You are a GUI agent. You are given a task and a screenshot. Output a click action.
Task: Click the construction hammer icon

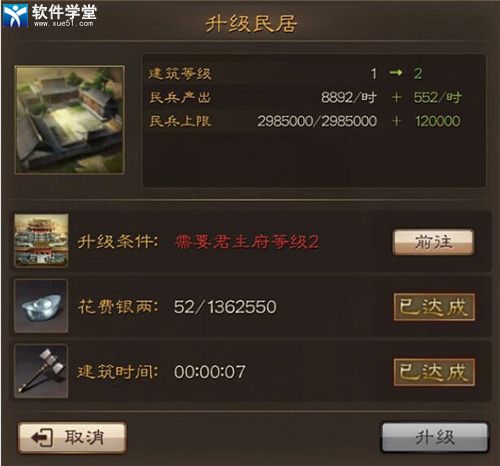point(41,371)
